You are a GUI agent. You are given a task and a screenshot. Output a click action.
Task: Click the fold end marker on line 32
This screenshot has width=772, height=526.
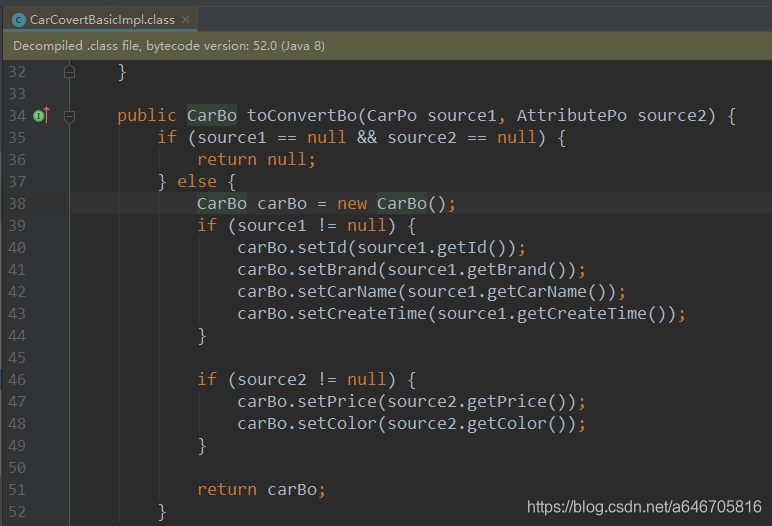(69, 72)
